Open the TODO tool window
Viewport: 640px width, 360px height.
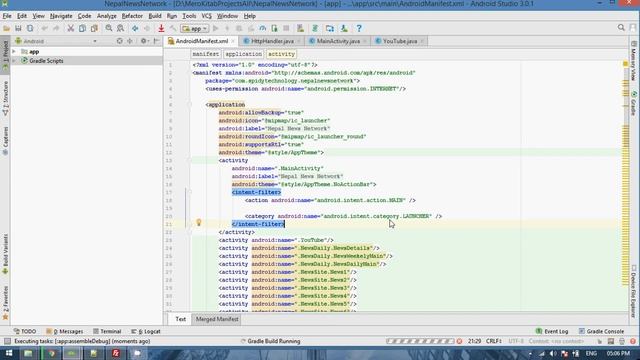tap(25, 331)
